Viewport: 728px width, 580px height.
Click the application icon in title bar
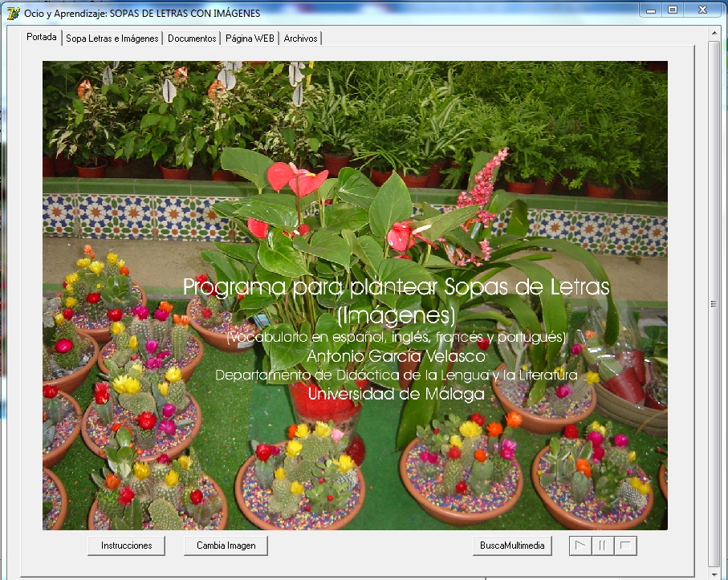[14, 13]
